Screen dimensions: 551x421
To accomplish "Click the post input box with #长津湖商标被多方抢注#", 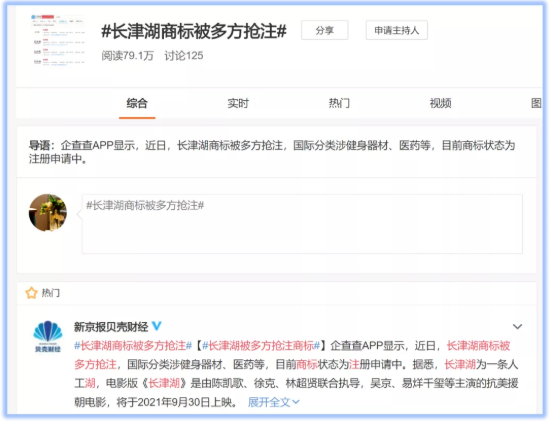I will (x=302, y=224).
